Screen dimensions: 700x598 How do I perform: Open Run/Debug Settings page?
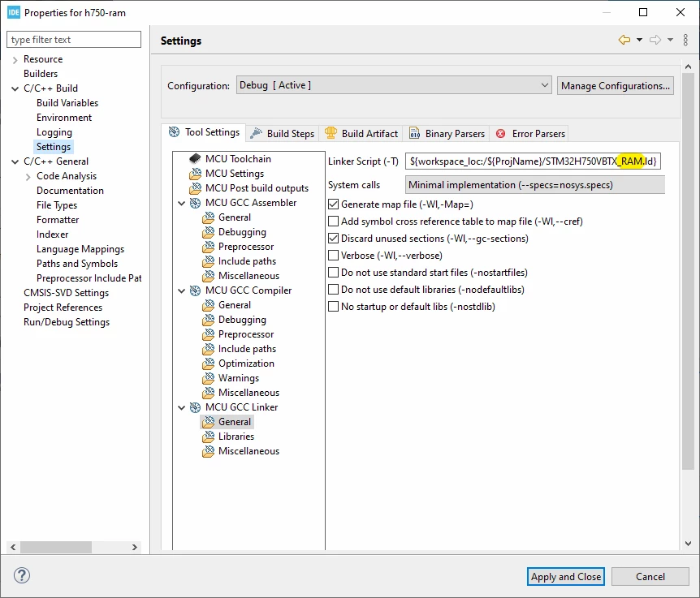67,322
